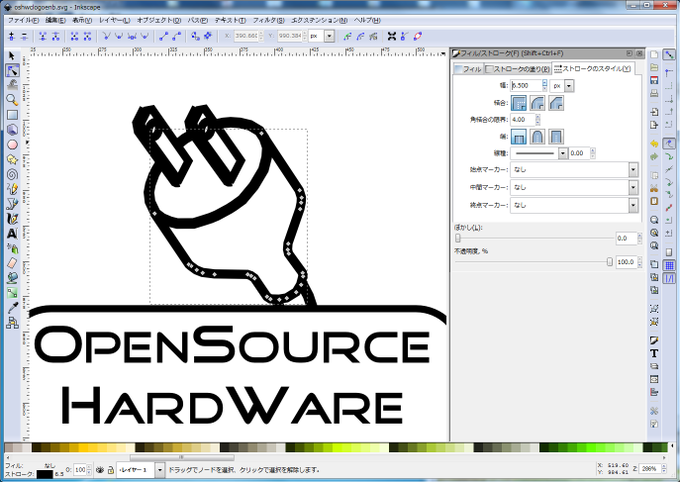The width and height of the screenshot is (680, 482).
Task: Select the Ellipse circle tool
Action: pos(12,144)
